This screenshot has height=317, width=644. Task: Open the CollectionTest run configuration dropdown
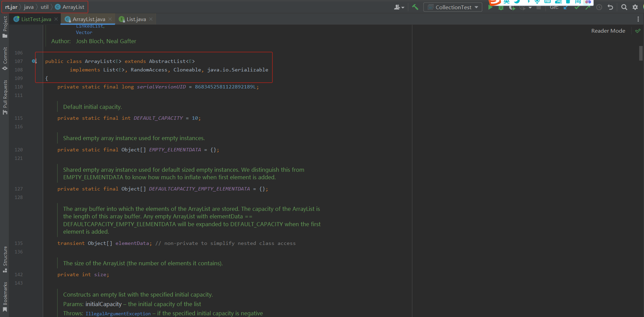pyautogui.click(x=453, y=7)
